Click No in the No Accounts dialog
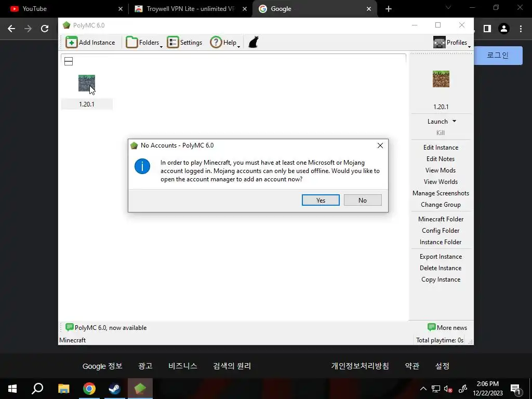 (363, 200)
